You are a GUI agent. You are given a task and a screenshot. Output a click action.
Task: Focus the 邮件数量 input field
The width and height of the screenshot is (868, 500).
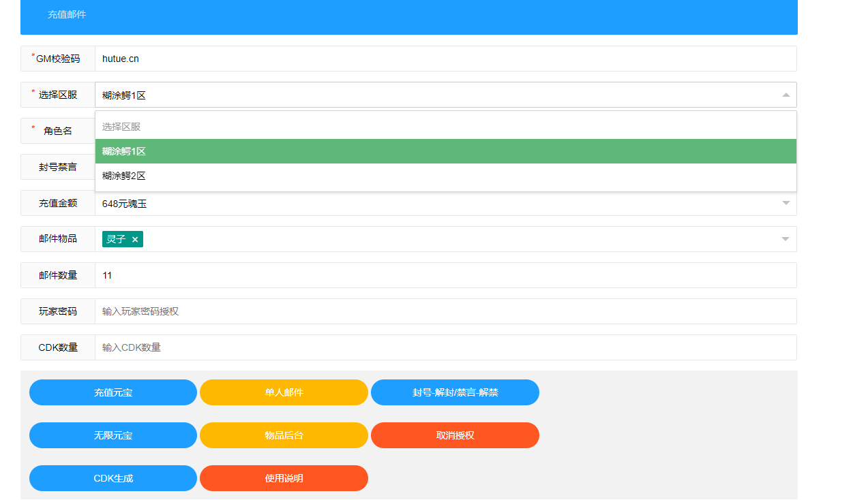tap(446, 275)
